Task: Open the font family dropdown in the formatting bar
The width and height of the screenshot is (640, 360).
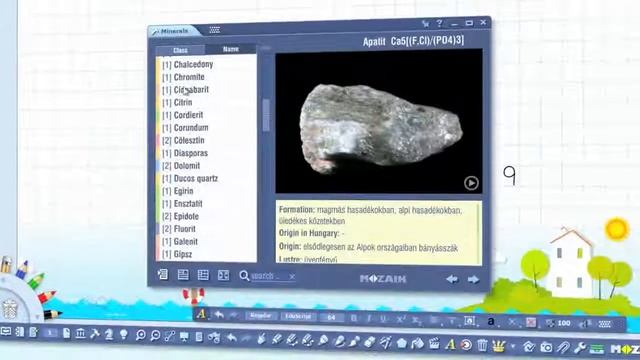Action: pyautogui.click(x=298, y=317)
